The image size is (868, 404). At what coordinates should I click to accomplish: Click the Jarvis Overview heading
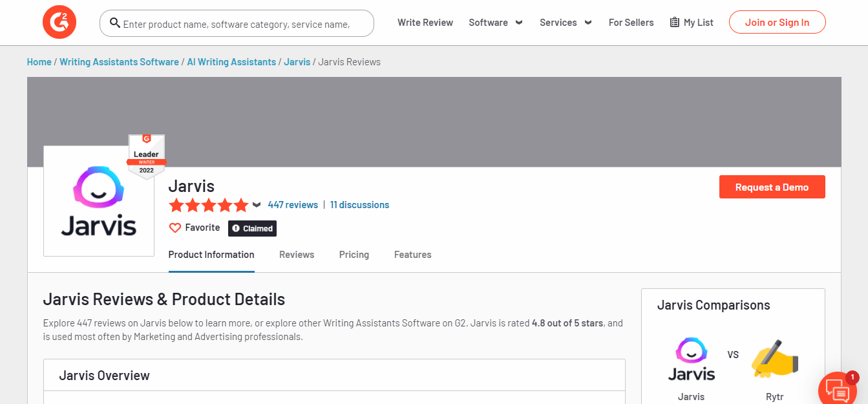pyautogui.click(x=104, y=376)
